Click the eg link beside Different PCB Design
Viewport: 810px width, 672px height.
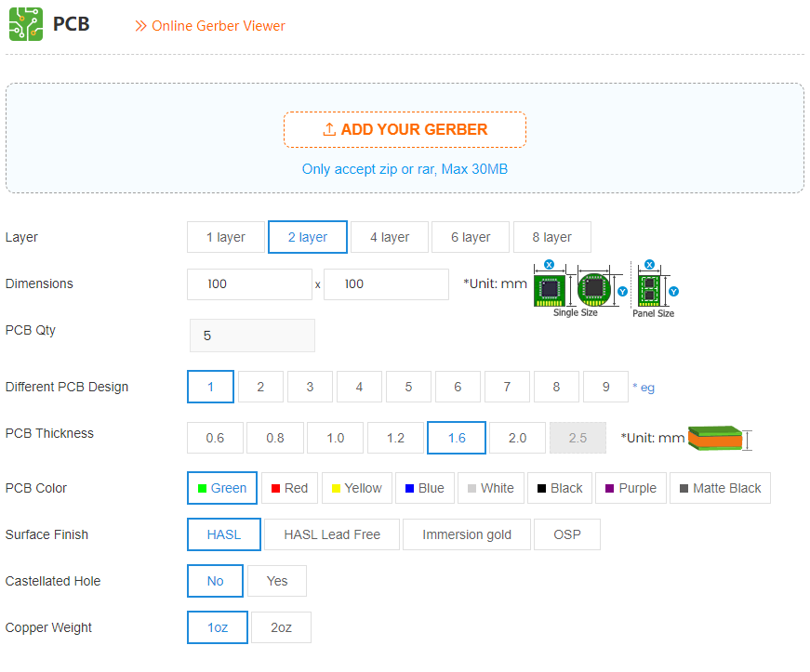point(645,387)
